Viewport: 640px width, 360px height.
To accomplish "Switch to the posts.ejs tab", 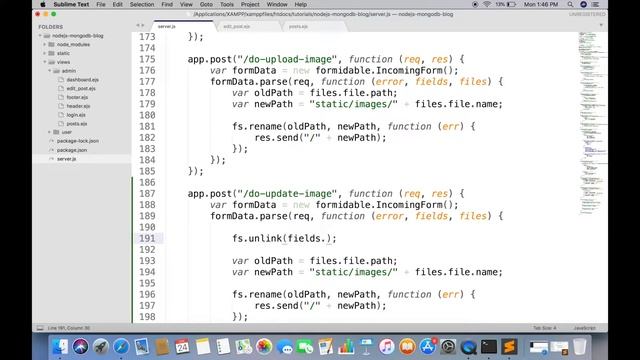I will 313,26.
